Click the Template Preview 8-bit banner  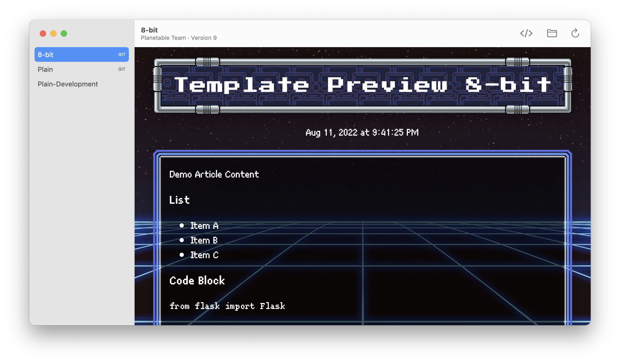pyautogui.click(x=362, y=85)
